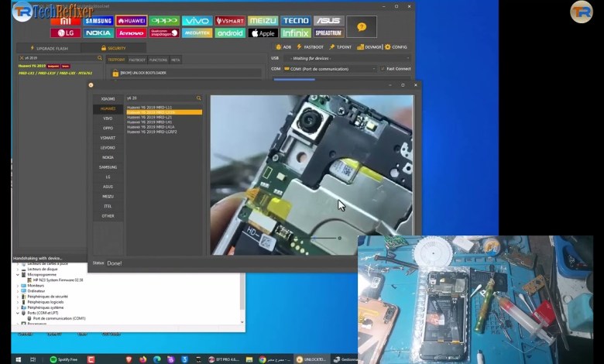The width and height of the screenshot is (604, 364).
Task: Click the Device Manager vertical scrollbar
Action: click(242, 298)
